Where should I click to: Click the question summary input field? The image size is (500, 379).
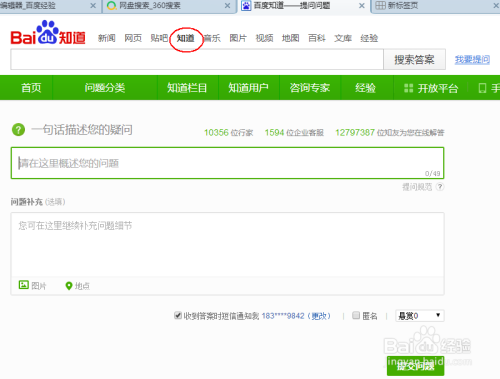(227, 163)
